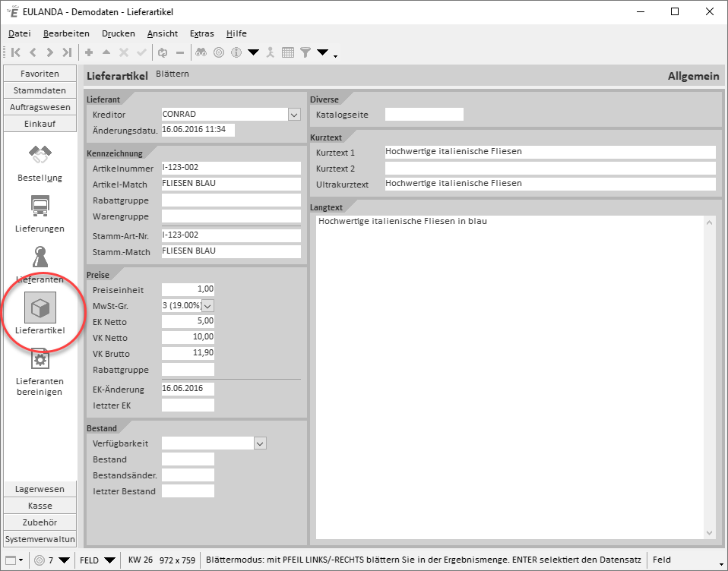
Task: Open Lieferungen truck icon in sidebar
Action: coord(40,206)
